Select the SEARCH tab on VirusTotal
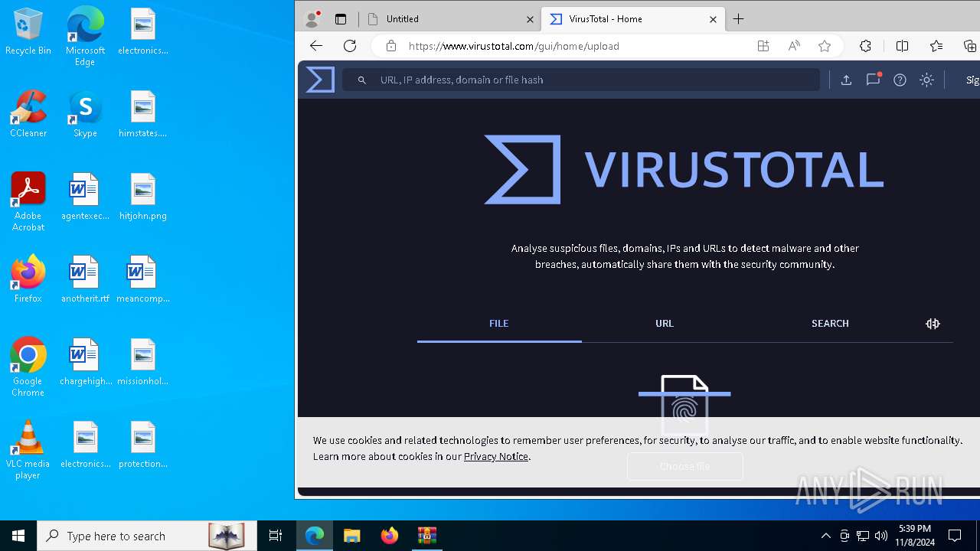 pyautogui.click(x=830, y=324)
